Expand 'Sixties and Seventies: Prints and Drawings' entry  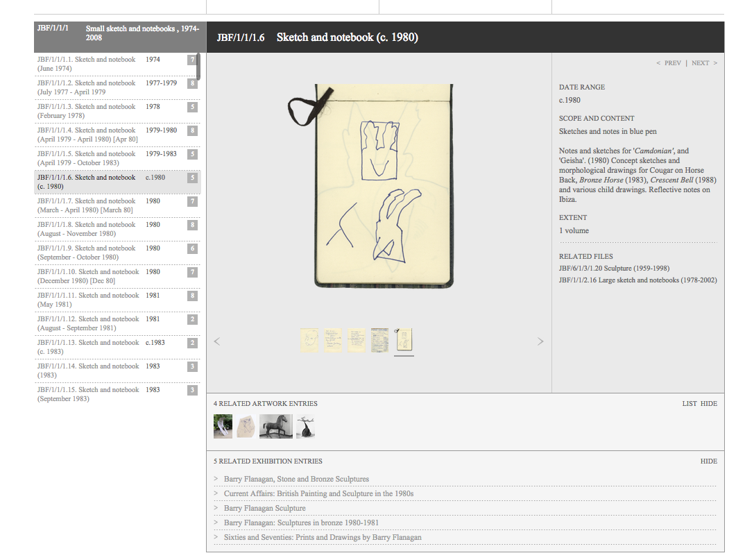click(322, 538)
